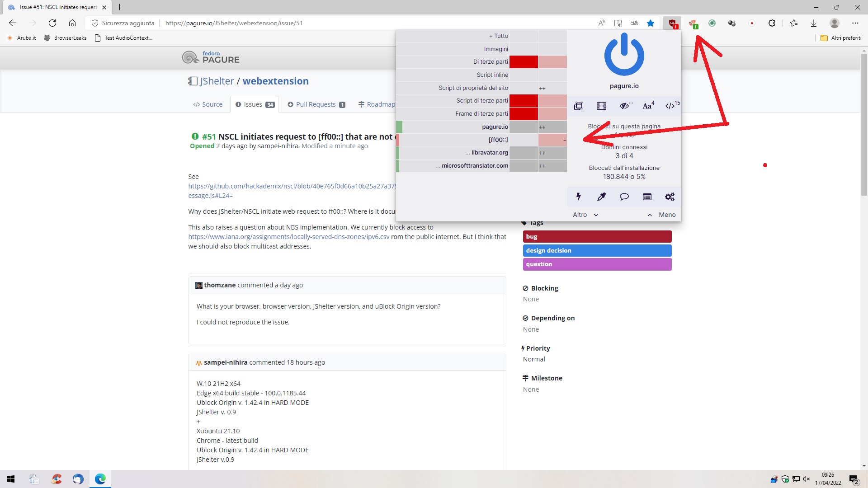868x488 pixels.
Task: Open the uBlock logger icon
Action: click(x=647, y=197)
